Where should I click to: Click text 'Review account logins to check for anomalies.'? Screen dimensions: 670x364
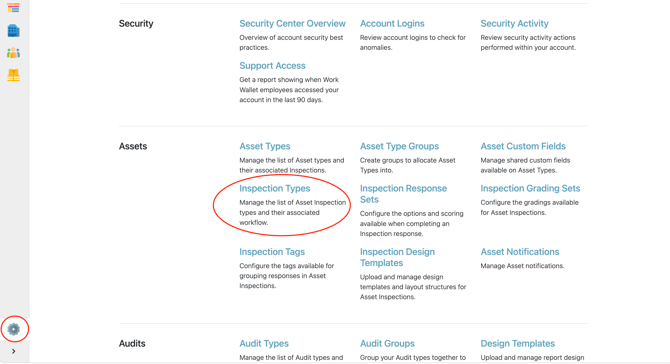[x=413, y=42]
